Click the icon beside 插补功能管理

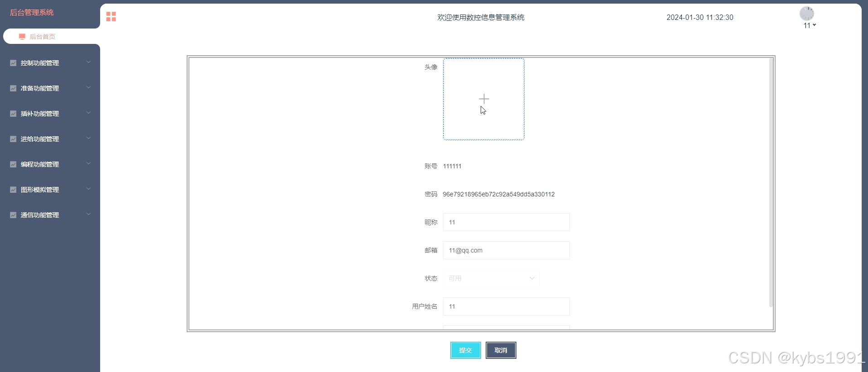13,114
